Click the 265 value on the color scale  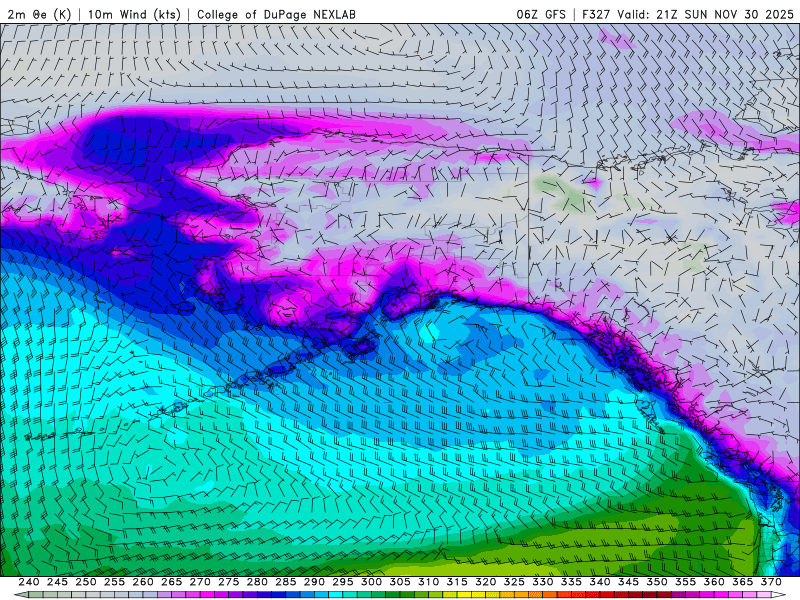coord(171,582)
